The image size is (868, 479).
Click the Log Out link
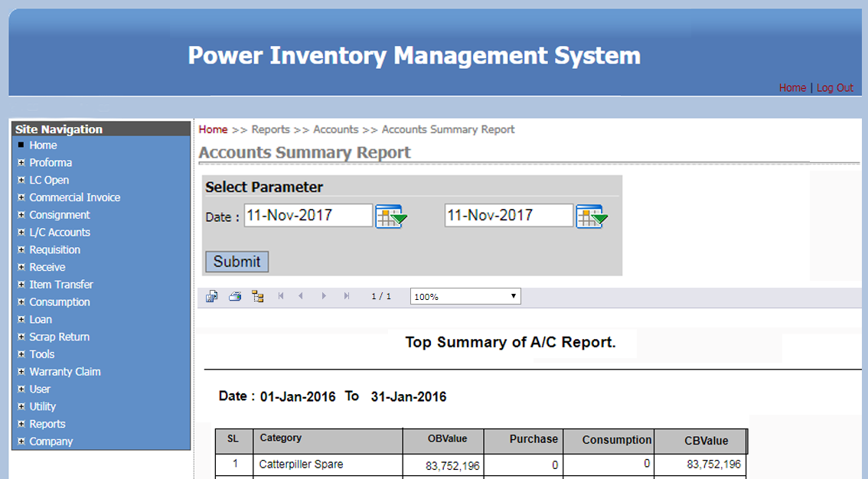(x=834, y=88)
